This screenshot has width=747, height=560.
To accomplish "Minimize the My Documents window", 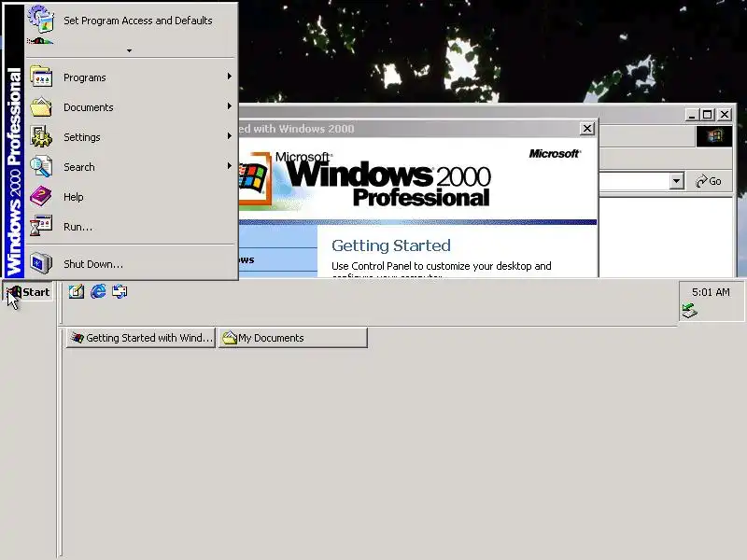I will 692,115.
